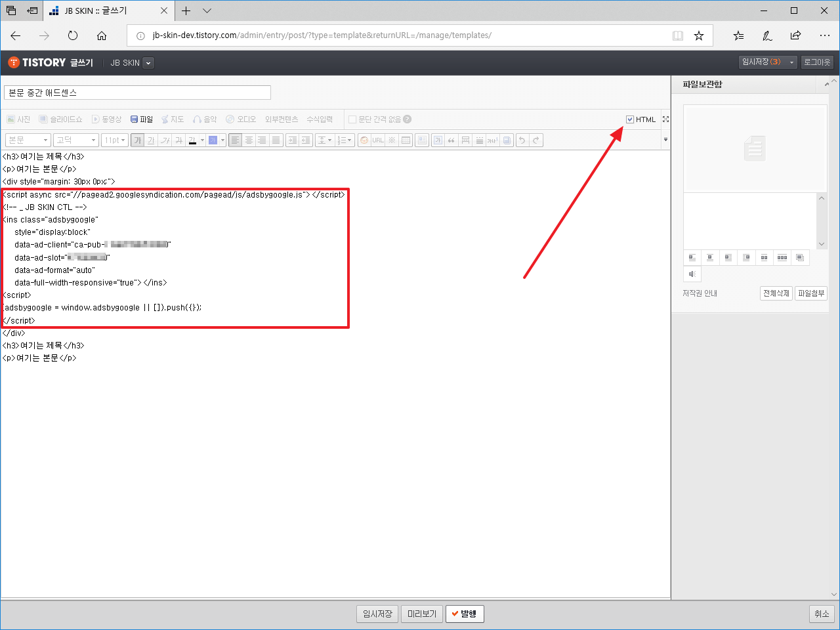Center align the text
Viewport: 840px width, 630px height.
click(x=249, y=140)
